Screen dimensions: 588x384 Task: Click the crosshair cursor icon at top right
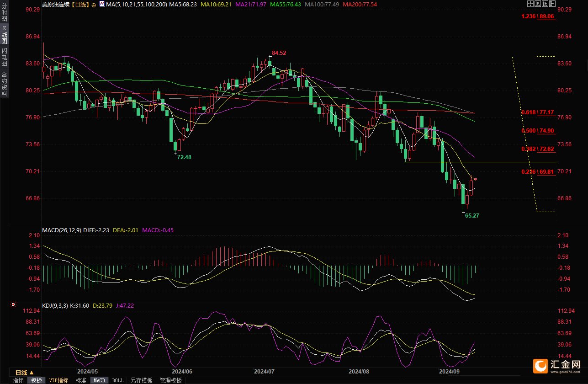530,4
